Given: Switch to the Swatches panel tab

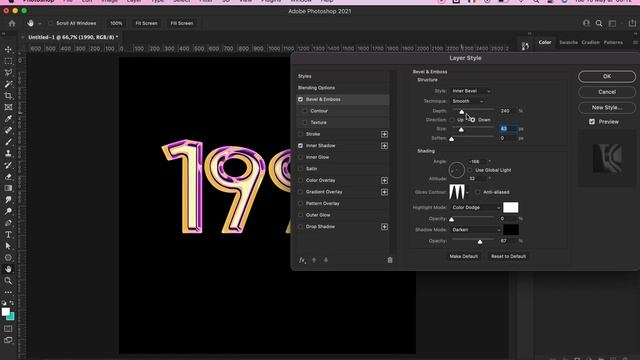Looking at the screenshot, I should tap(568, 42).
